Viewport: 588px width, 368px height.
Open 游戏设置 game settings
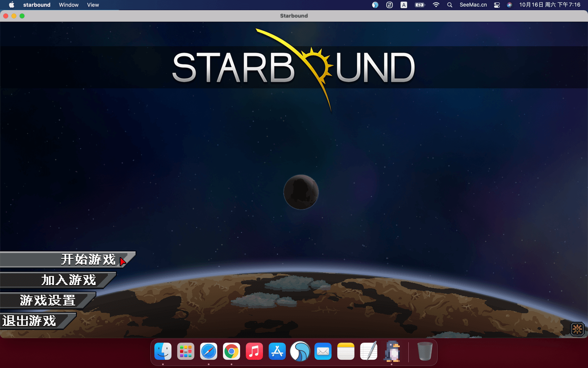click(48, 301)
